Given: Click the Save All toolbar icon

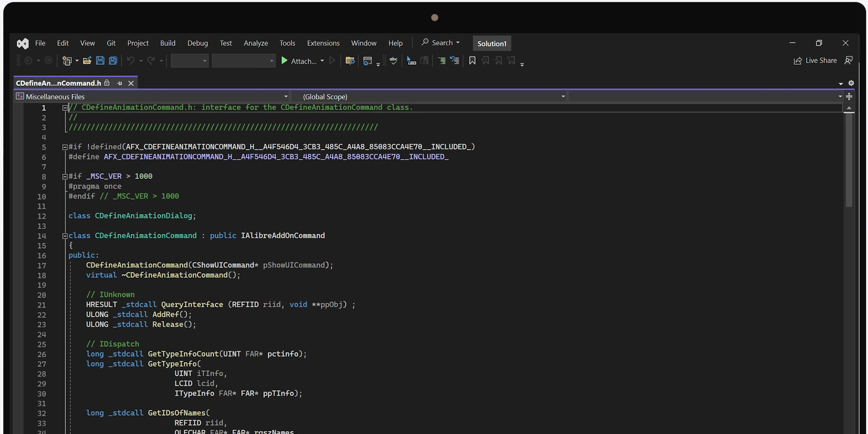Looking at the screenshot, I should pyautogui.click(x=113, y=61).
